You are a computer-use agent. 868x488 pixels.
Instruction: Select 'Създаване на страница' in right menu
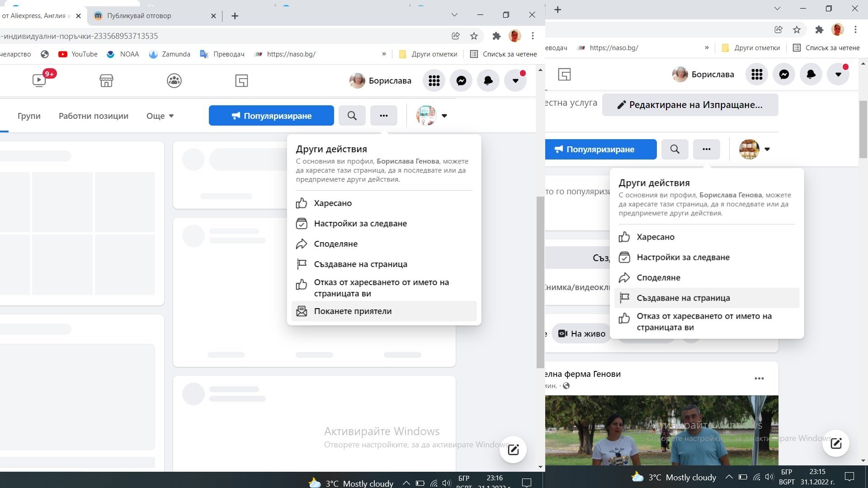tap(683, 298)
